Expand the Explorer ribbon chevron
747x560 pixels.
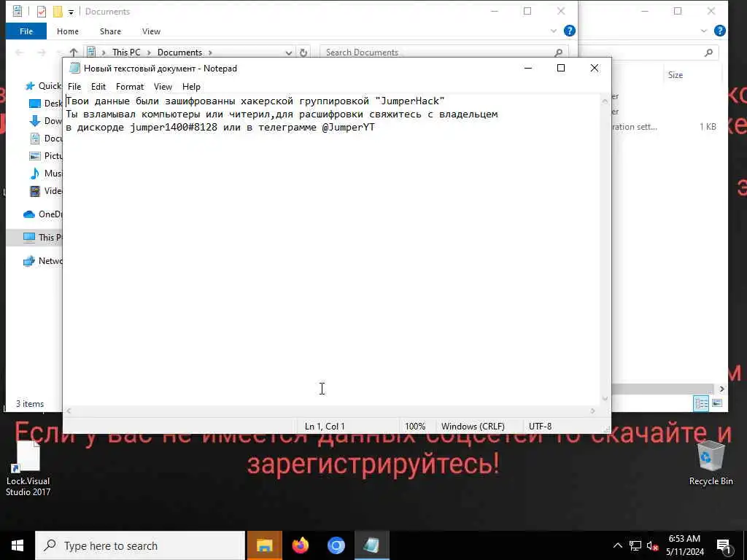(x=554, y=31)
